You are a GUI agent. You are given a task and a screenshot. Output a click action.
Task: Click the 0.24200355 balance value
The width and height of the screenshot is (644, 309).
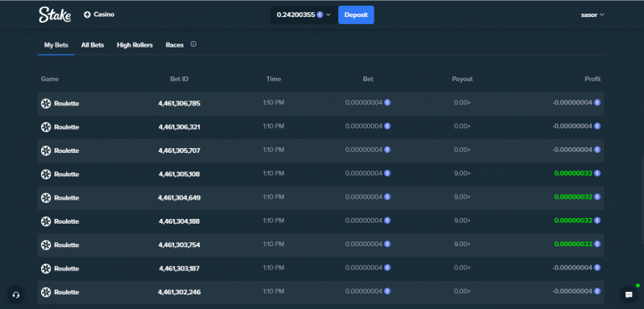[x=295, y=14]
